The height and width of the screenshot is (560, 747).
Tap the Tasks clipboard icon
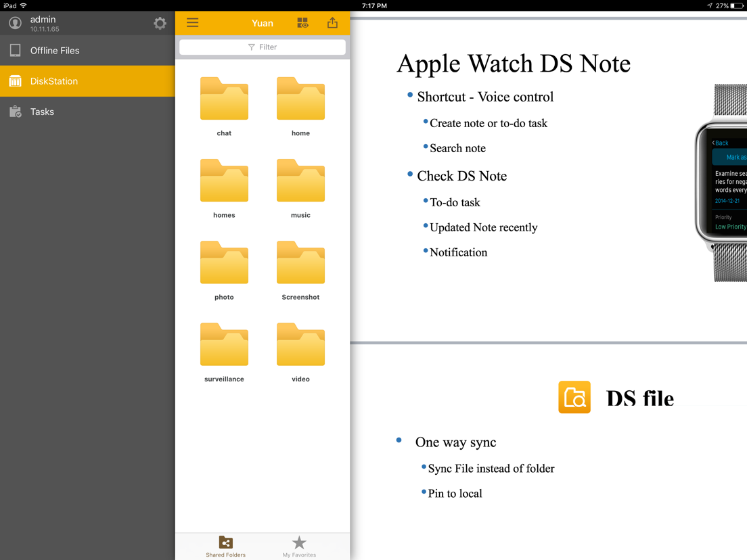click(x=16, y=112)
